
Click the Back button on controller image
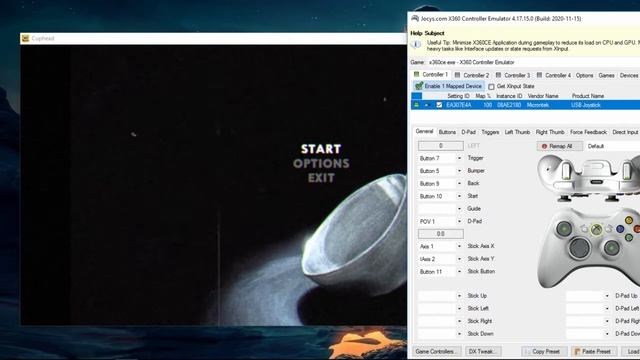point(584,229)
